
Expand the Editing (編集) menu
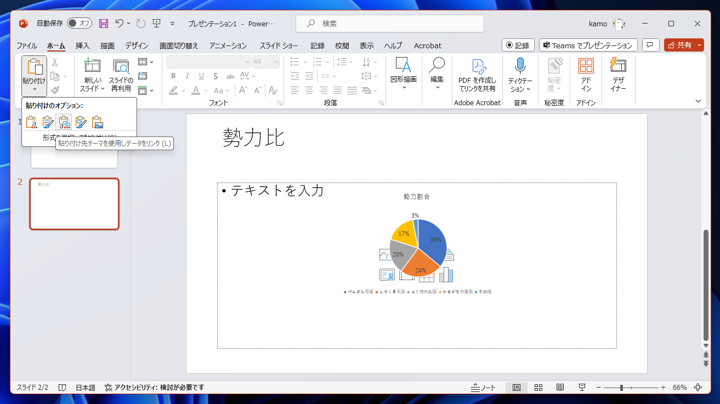(x=437, y=74)
